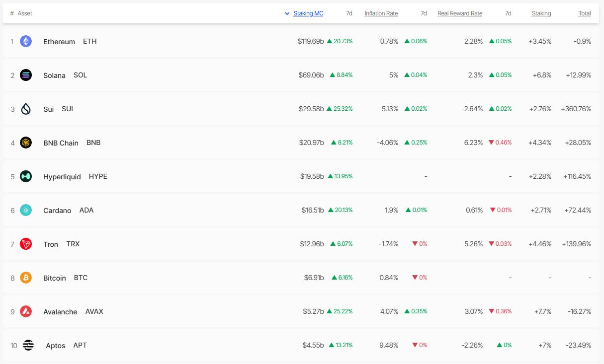
Task: Sort by the Real Reward Rate header
Action: click(460, 13)
